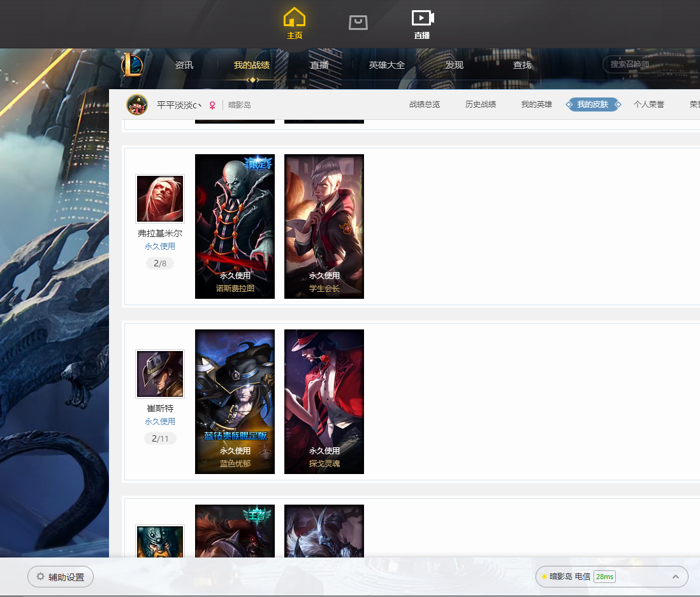The height and width of the screenshot is (597, 700).
Task: Click the 28ms latency badge
Action: tap(604, 577)
